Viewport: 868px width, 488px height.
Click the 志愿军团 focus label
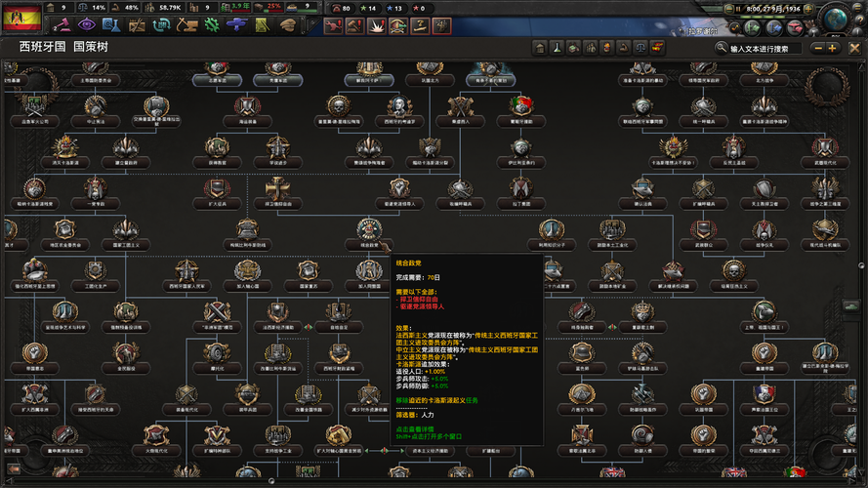217,80
